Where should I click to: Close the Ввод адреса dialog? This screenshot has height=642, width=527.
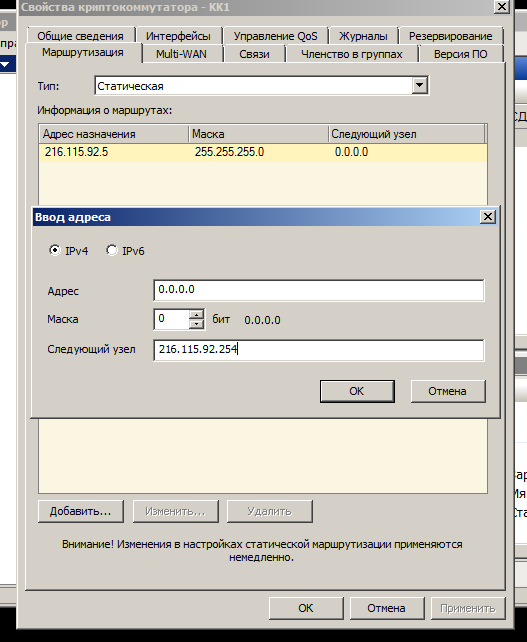click(488, 217)
